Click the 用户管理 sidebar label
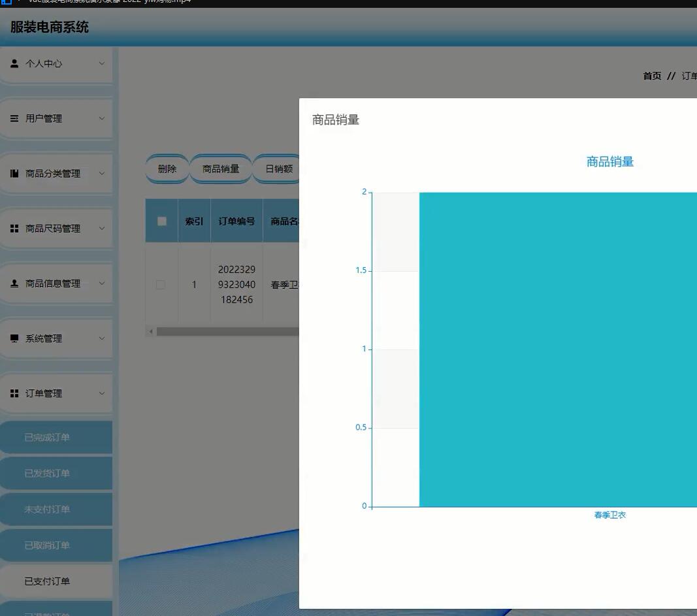This screenshot has height=616, width=697. click(x=44, y=118)
